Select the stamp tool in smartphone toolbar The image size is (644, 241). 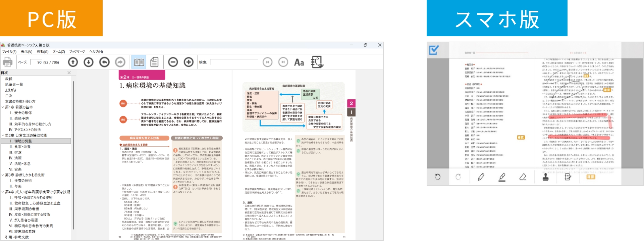pyautogui.click(x=546, y=177)
